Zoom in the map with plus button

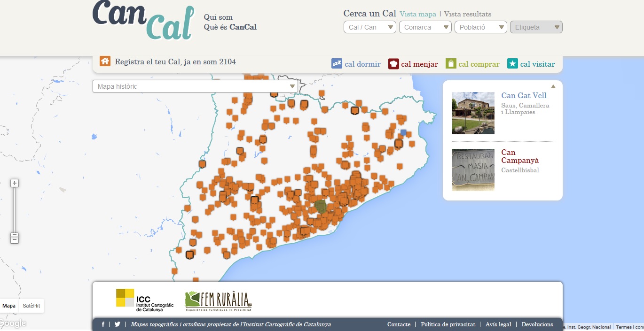point(15,183)
